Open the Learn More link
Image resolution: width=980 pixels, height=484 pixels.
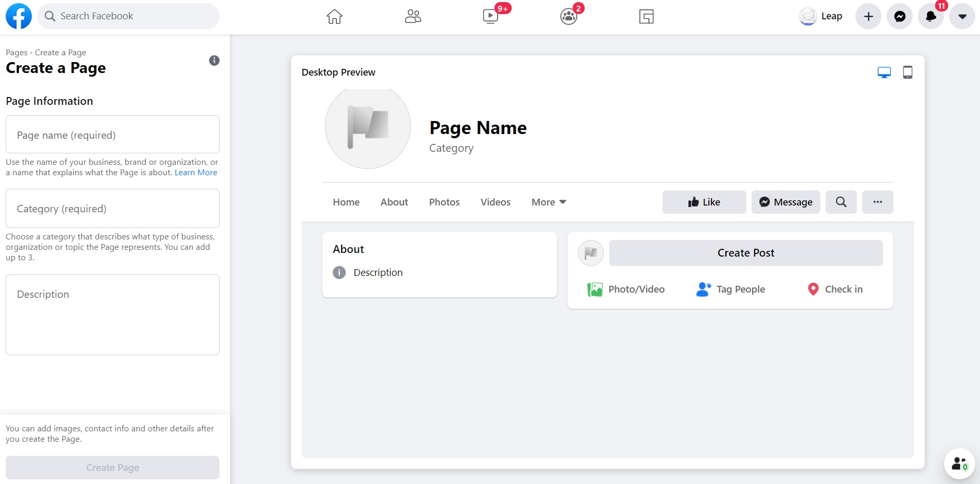tap(196, 172)
